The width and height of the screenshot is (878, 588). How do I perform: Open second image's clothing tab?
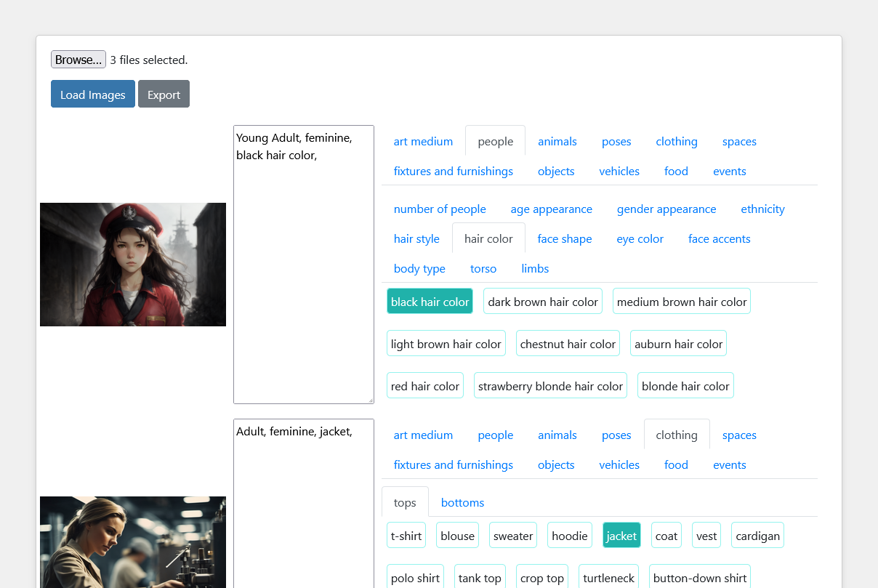click(x=677, y=435)
